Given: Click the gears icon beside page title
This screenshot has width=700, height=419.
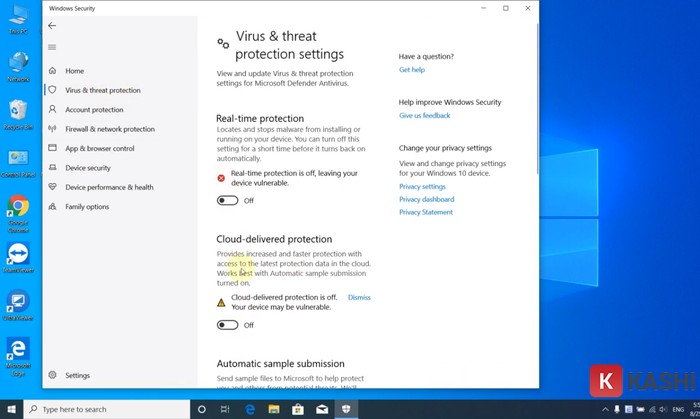Looking at the screenshot, I should (223, 43).
